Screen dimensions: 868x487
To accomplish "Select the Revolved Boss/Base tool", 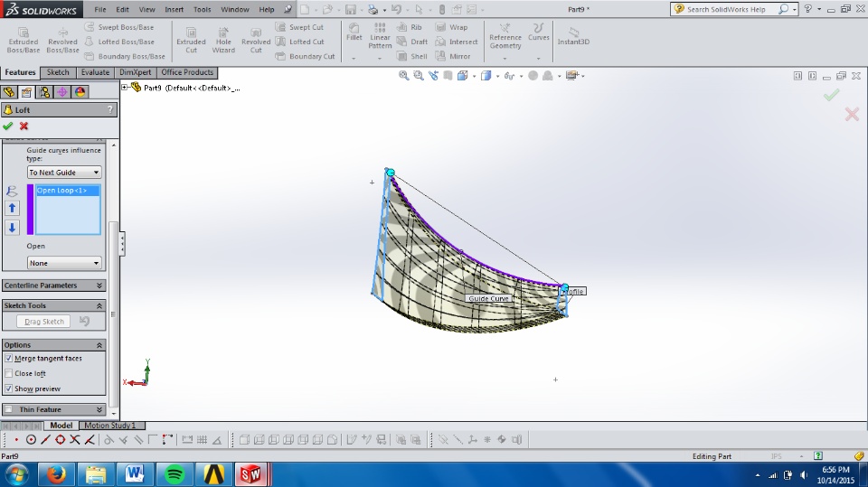I will point(62,41).
